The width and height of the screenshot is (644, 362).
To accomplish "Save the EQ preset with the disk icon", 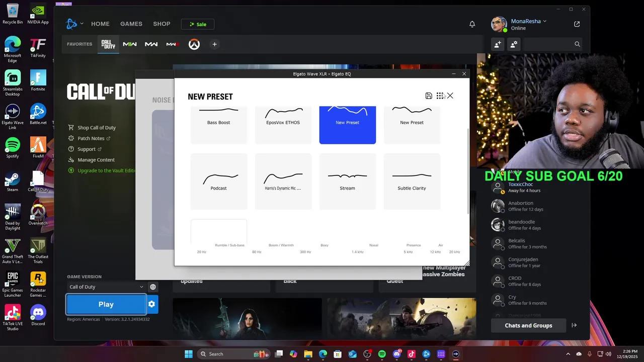I will coord(429,96).
